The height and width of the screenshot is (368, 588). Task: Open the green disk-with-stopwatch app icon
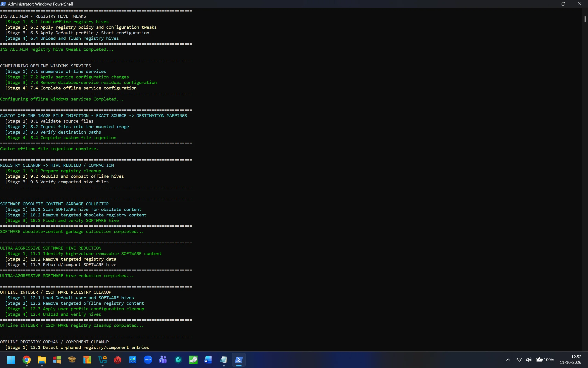[193, 359]
